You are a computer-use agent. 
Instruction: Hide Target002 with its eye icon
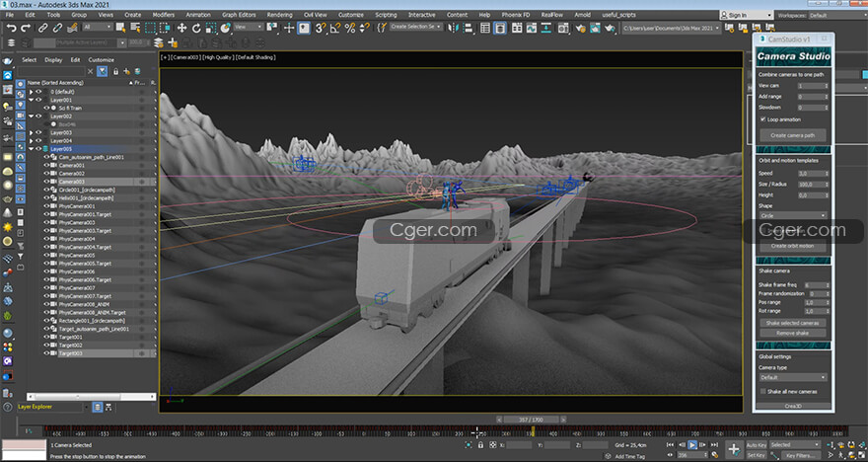(x=47, y=346)
